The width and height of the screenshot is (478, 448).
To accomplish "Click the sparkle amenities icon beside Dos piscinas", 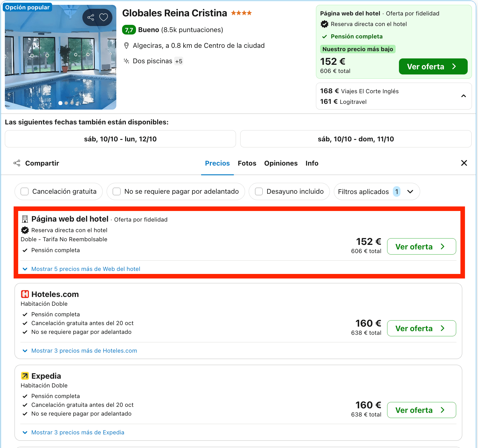I will pyautogui.click(x=127, y=61).
